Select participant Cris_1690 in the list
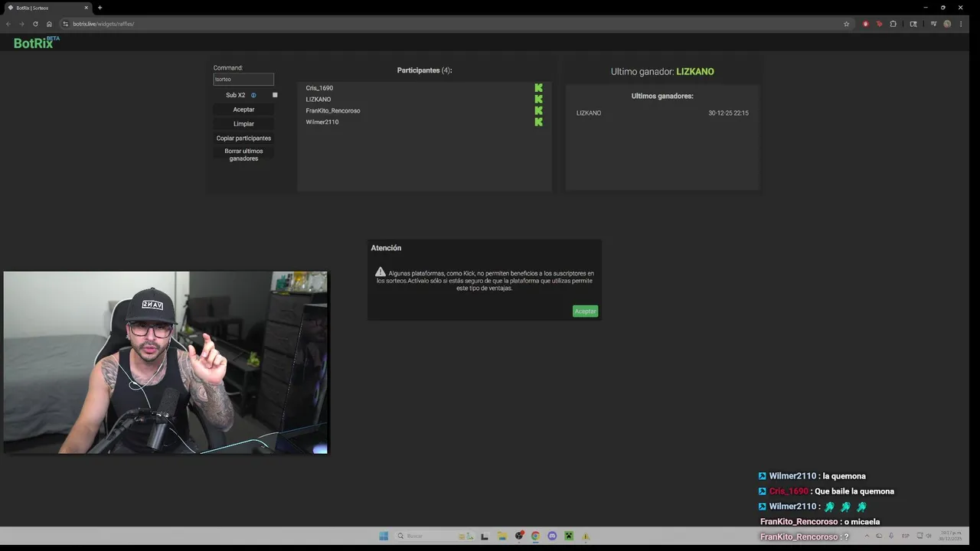Image resolution: width=980 pixels, height=551 pixels. [319, 88]
